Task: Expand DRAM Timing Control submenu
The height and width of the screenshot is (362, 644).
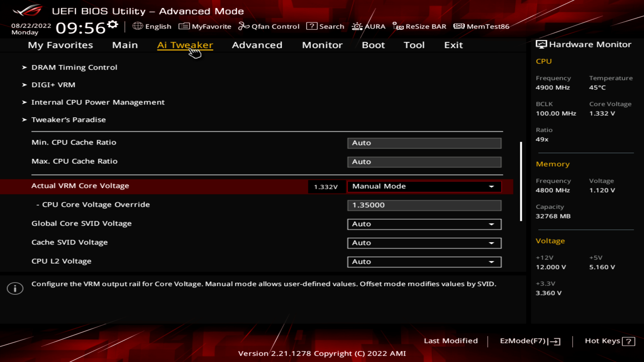Action: 74,67
